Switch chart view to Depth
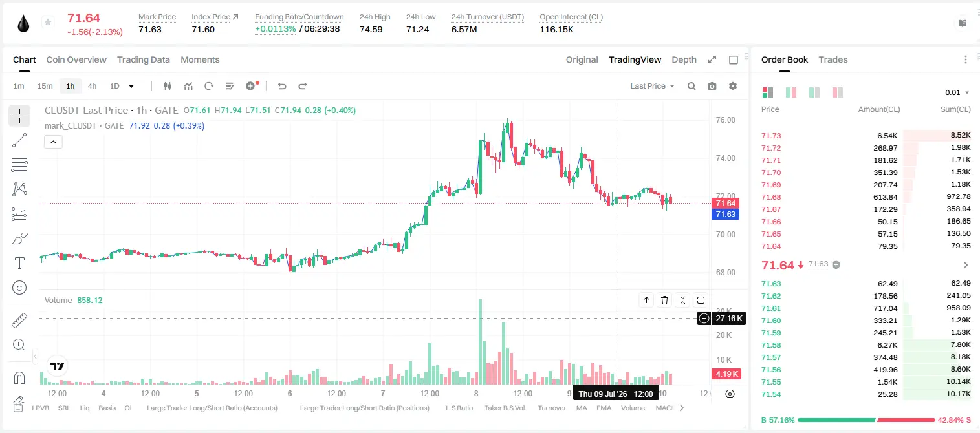This screenshot has width=980, height=433. click(684, 59)
